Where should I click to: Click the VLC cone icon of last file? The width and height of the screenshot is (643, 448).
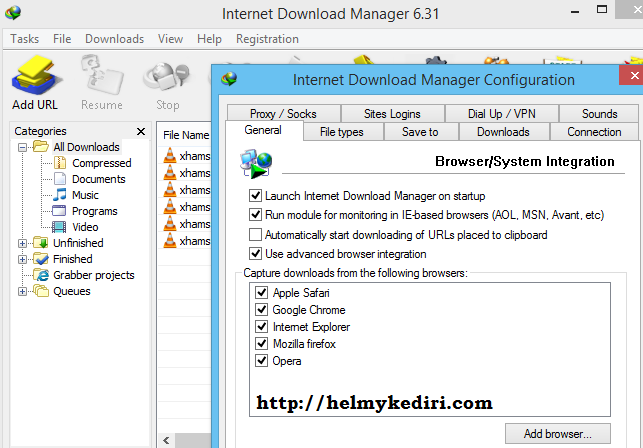tap(169, 241)
